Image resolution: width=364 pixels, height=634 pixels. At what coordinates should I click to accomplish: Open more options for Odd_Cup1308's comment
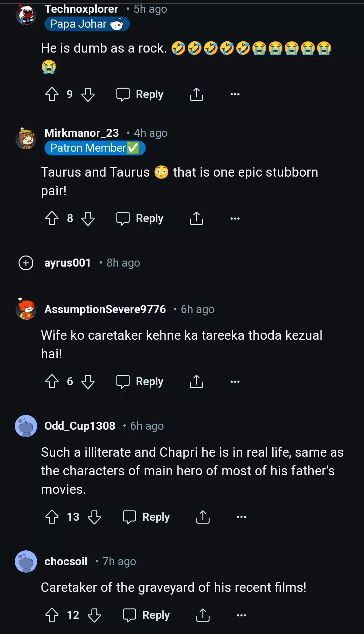(241, 517)
